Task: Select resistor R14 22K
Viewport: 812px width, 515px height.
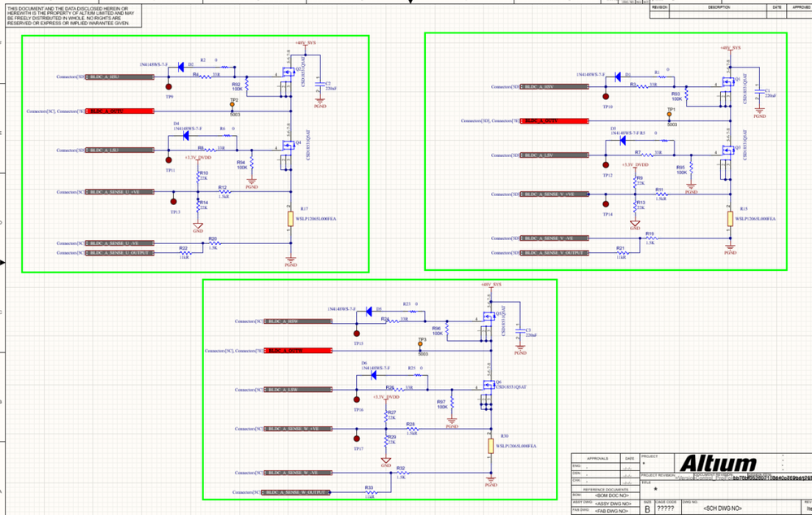Action: (x=198, y=205)
